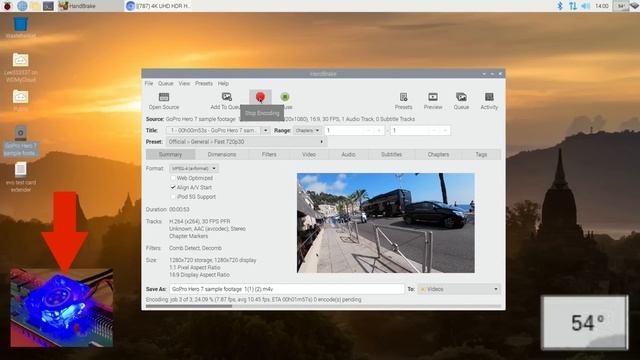
Task: Open the Activity log toolbar icon
Action: click(x=489, y=101)
